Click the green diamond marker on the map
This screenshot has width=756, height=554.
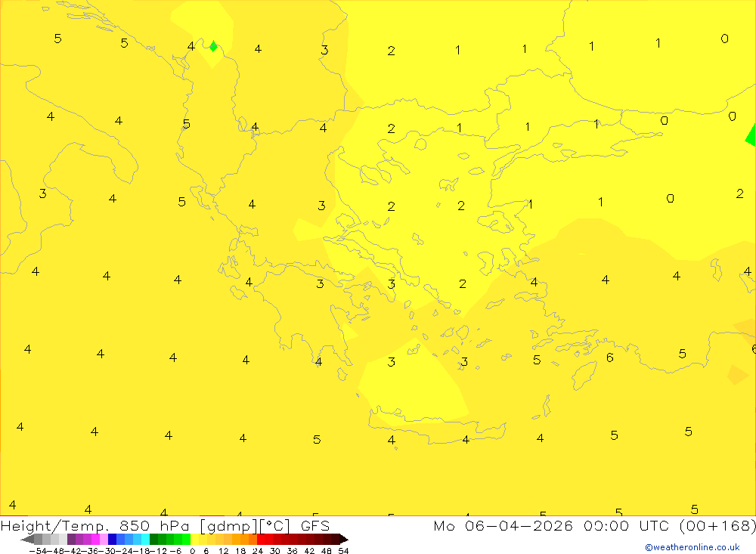click(213, 46)
